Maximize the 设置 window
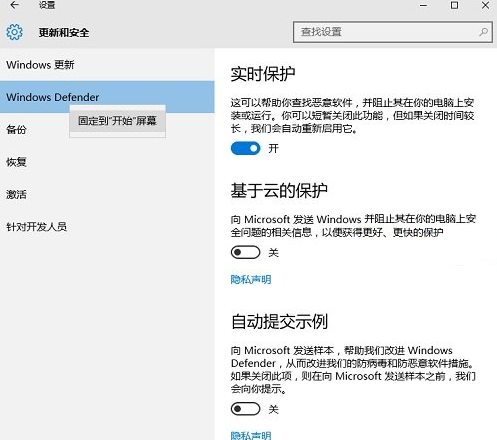Viewport: 497px width, 440px height. (x=454, y=5)
